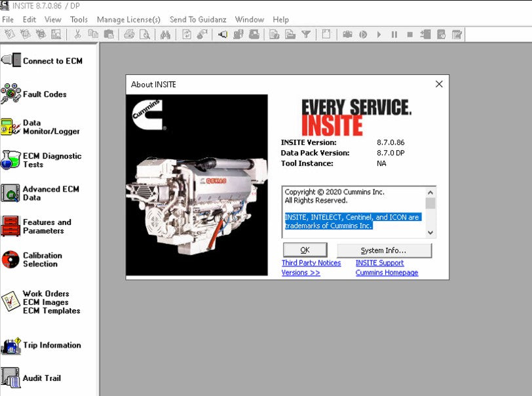This screenshot has width=532, height=396.
Task: Close the About INSITE dialog
Action: pyautogui.click(x=439, y=84)
